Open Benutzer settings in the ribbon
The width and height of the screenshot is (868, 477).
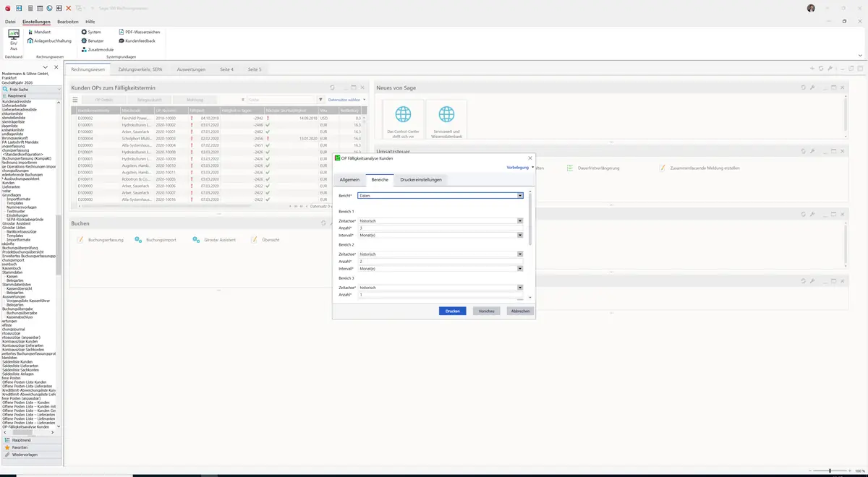pos(93,40)
